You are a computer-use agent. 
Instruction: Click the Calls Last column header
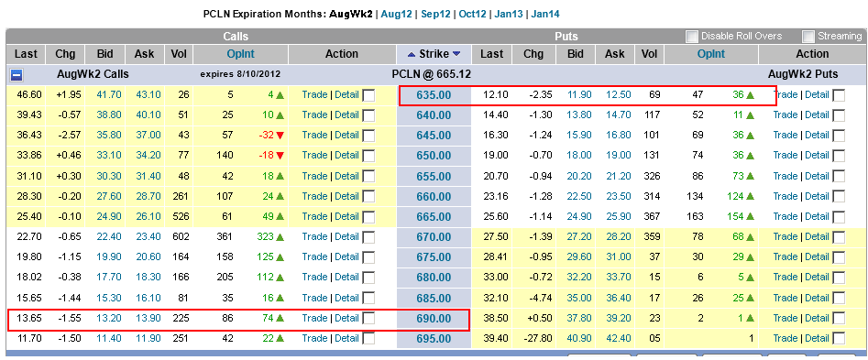point(26,54)
